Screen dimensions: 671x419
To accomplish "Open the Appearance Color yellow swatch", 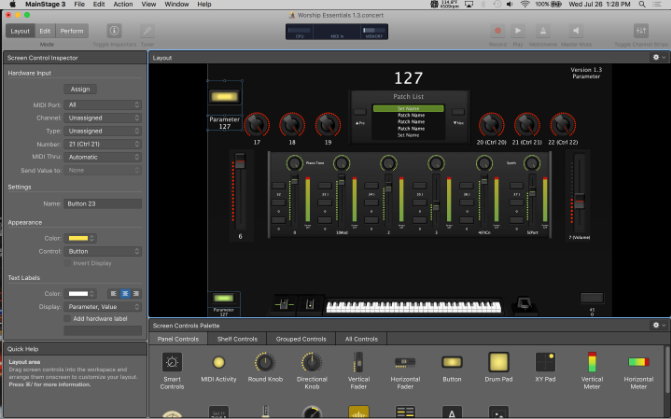I will pyautogui.click(x=81, y=238).
